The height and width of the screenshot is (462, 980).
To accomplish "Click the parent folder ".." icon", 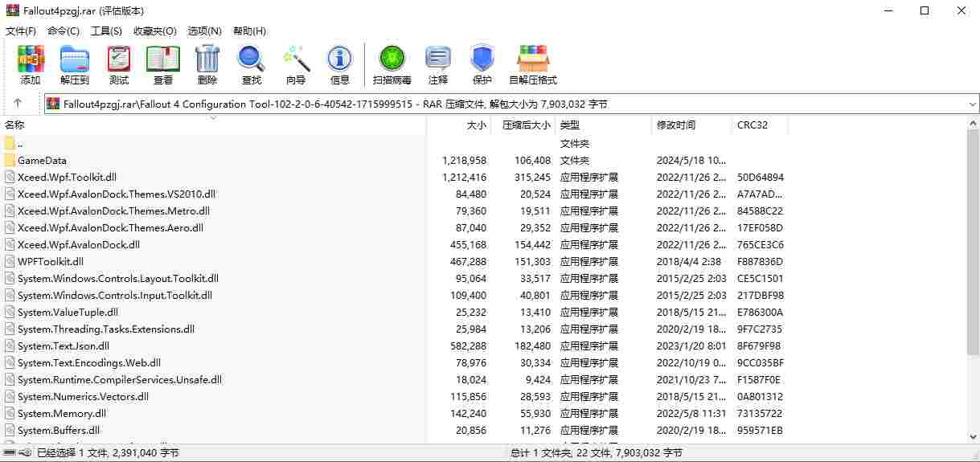I will pyautogui.click(x=10, y=143).
